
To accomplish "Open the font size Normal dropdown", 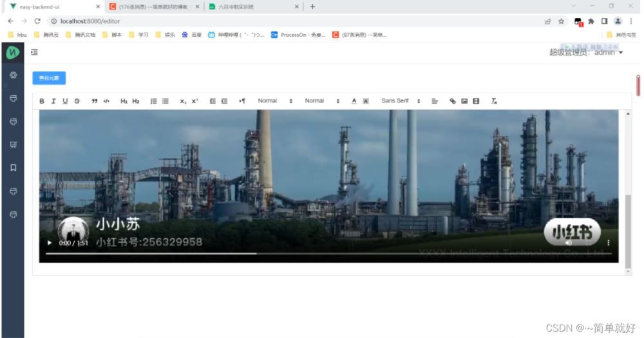I will (275, 101).
